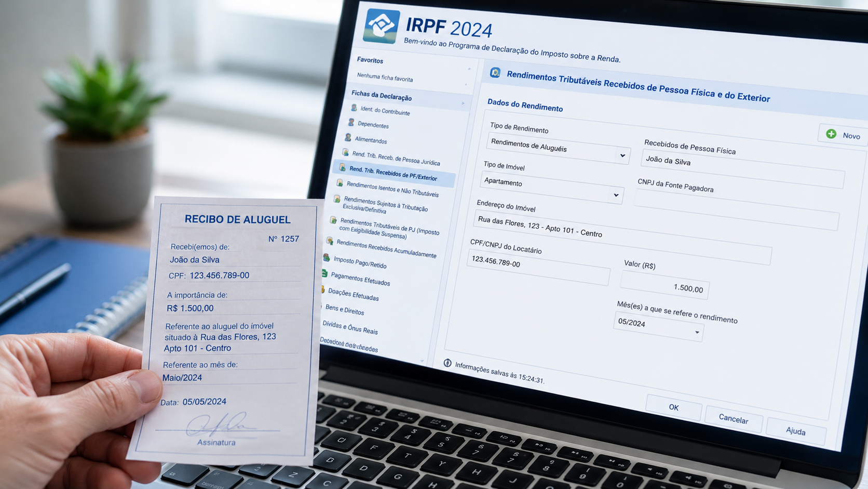
Task: Click the icon beside the Rendimentos Tributáveis heading
Action: [495, 73]
